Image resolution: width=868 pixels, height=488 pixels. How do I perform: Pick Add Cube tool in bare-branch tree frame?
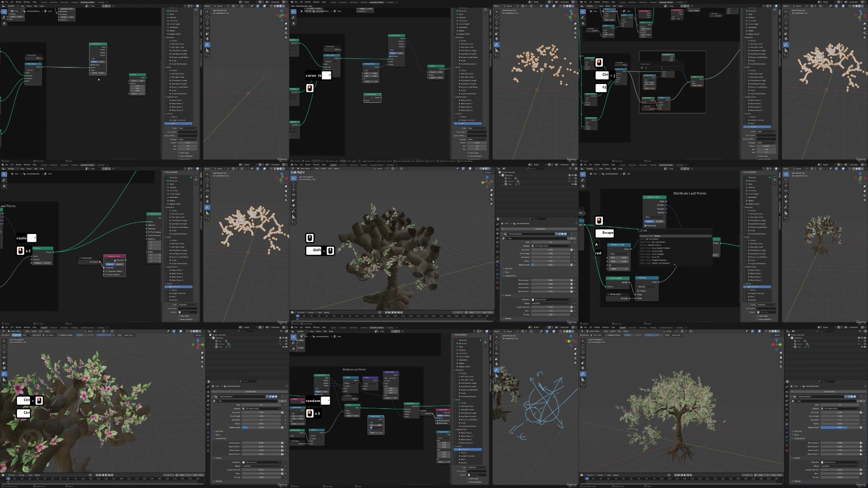click(294, 223)
